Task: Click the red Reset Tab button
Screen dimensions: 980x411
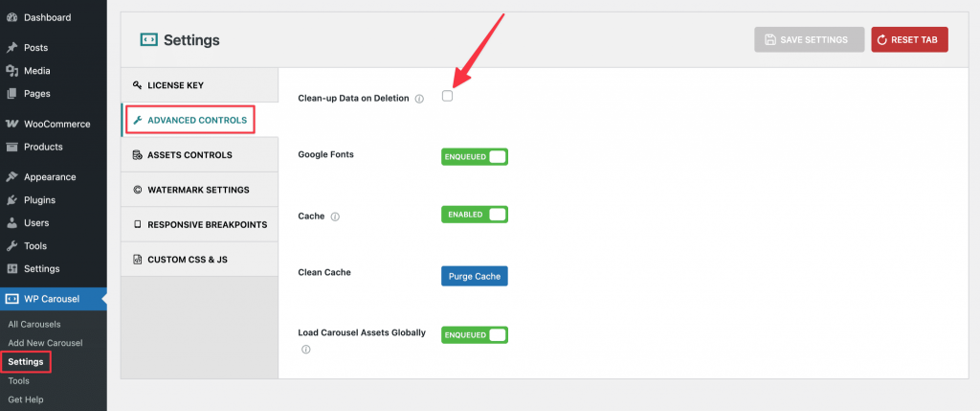Action: [909, 39]
